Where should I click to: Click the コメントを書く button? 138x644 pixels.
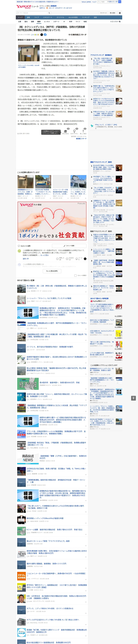tap(69, 246)
